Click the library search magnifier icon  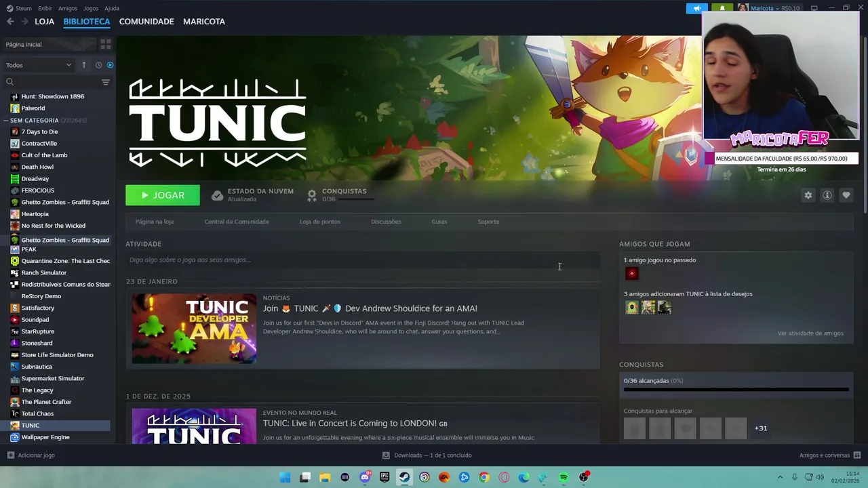(x=9, y=82)
